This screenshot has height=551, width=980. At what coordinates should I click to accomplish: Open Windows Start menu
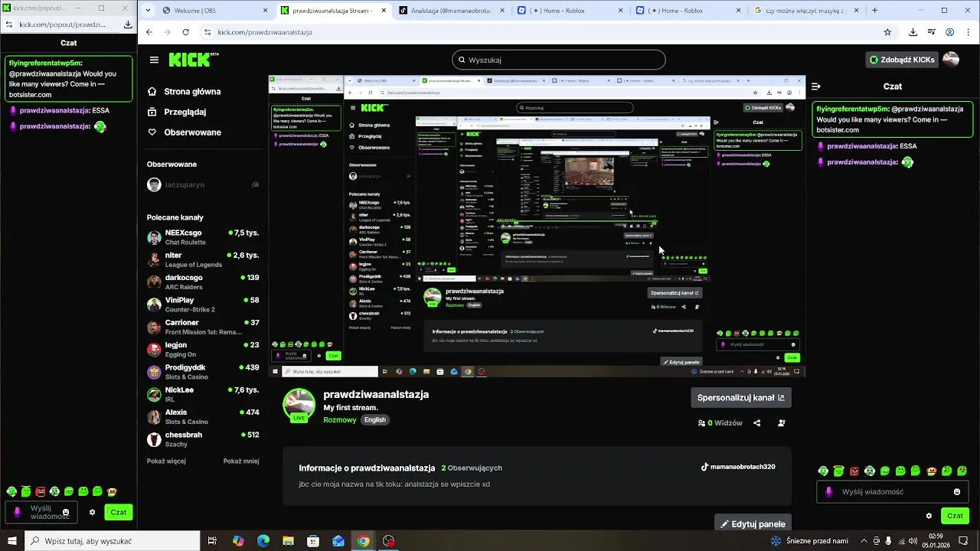point(11,541)
